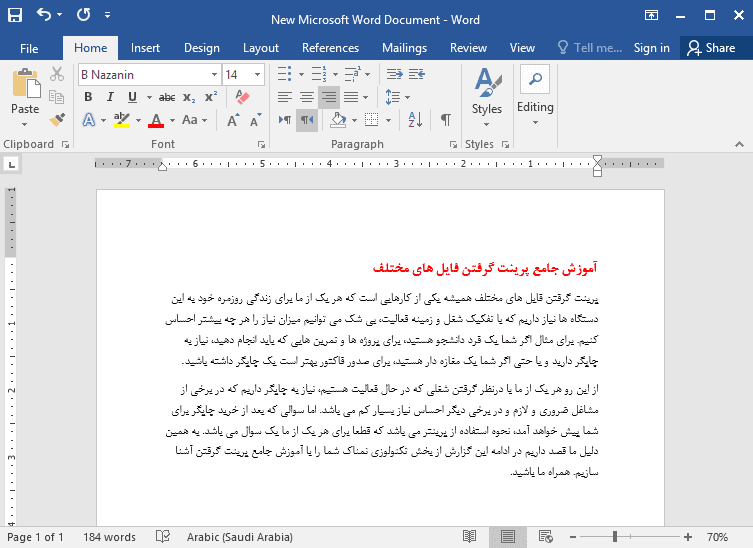Open the font color dropdown arrow
This screenshot has width=753, height=548.
click(x=172, y=120)
